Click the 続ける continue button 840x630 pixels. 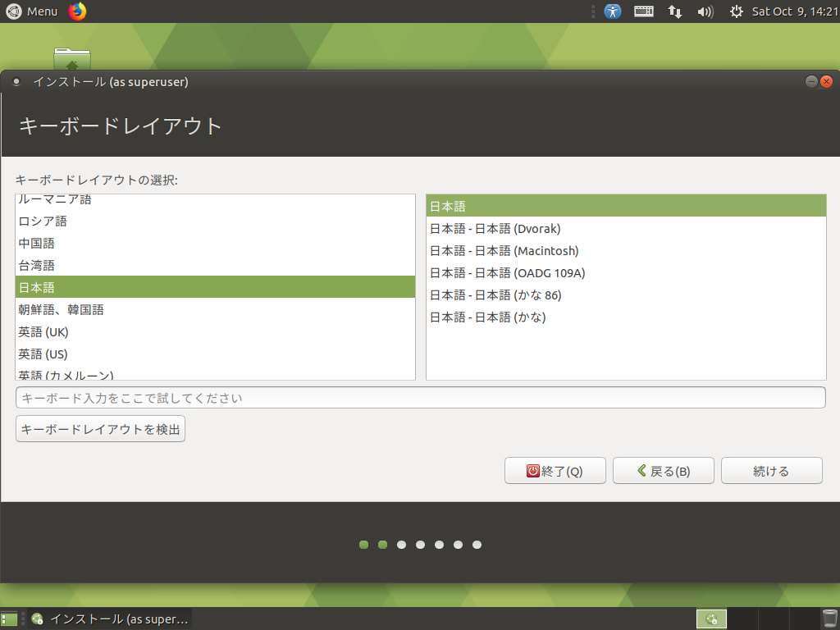771,471
